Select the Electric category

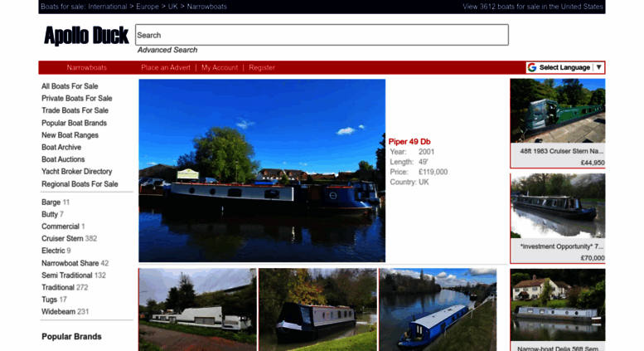click(x=53, y=251)
